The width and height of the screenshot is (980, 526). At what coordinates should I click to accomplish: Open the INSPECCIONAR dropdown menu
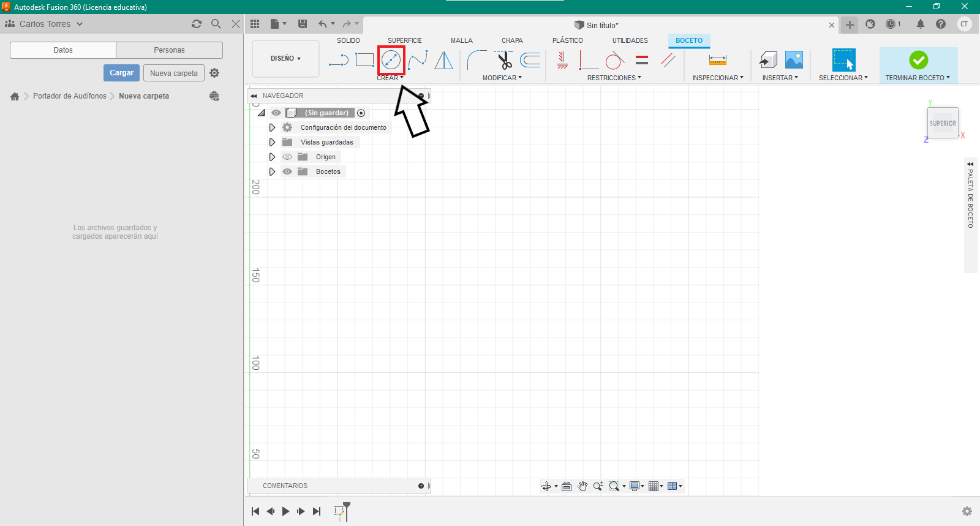coord(718,78)
